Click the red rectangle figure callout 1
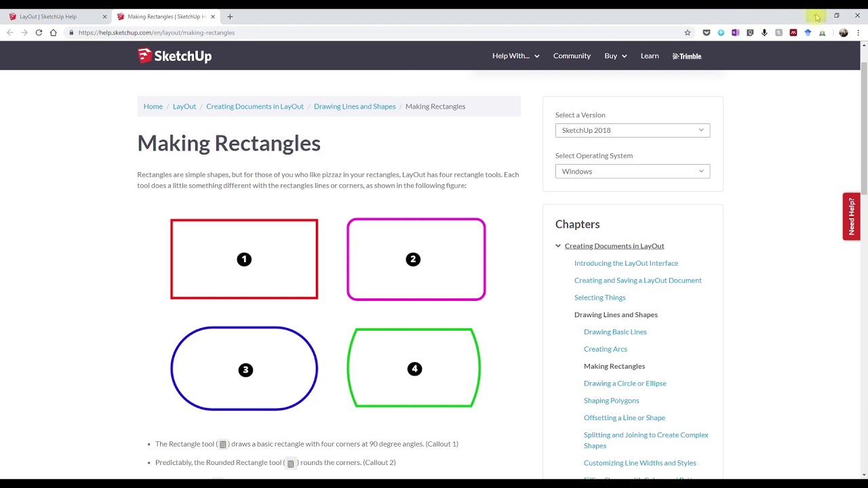This screenshot has height=488, width=868. point(244,259)
